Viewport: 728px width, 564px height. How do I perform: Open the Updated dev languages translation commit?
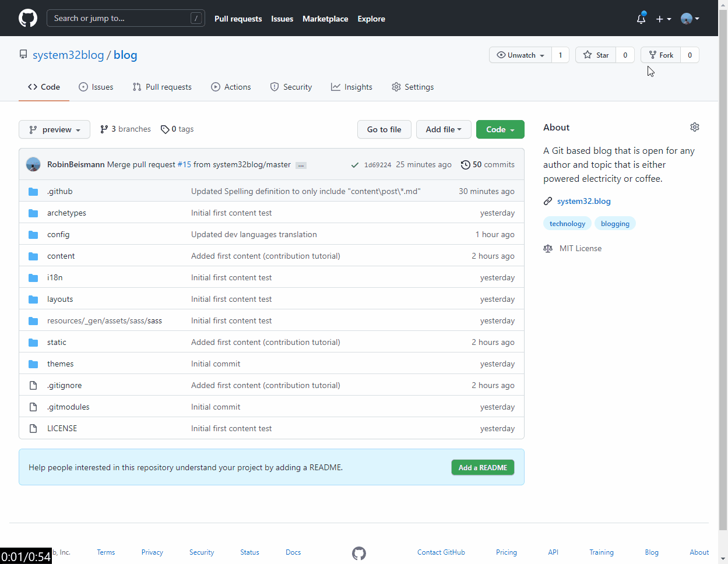[254, 234]
